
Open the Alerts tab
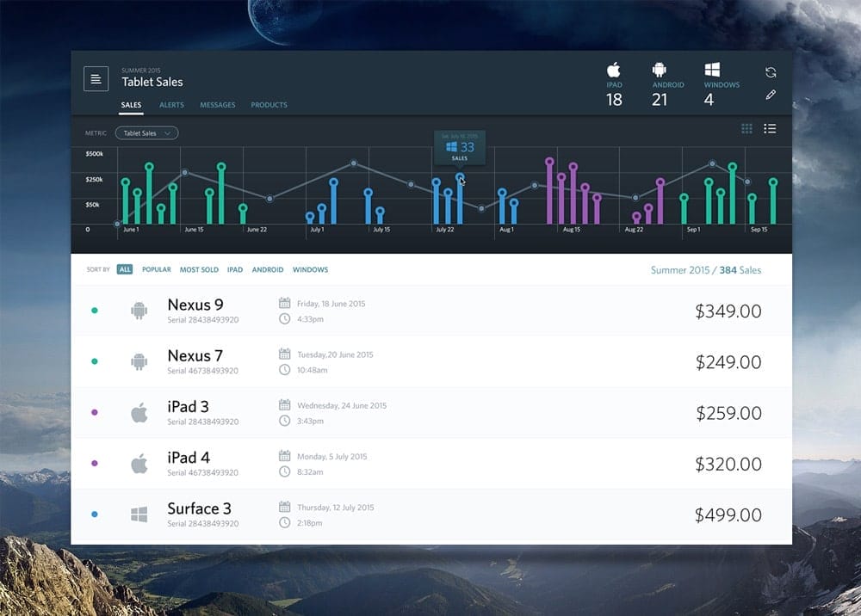171,105
